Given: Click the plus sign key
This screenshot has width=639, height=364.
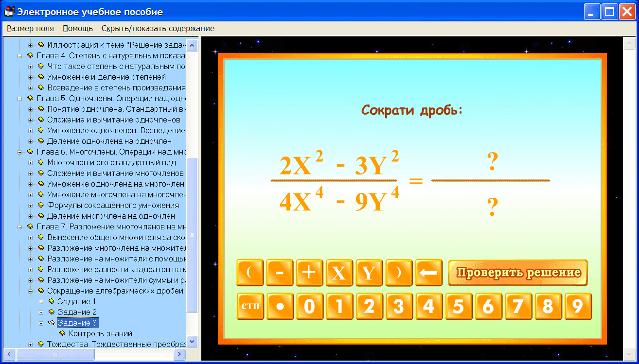Looking at the screenshot, I should 309,273.
